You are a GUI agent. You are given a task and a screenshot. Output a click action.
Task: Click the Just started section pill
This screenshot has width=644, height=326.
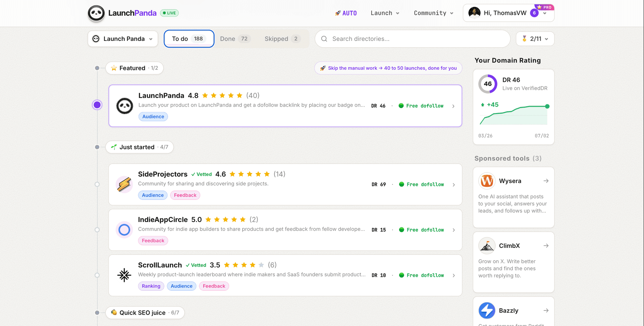pos(140,147)
